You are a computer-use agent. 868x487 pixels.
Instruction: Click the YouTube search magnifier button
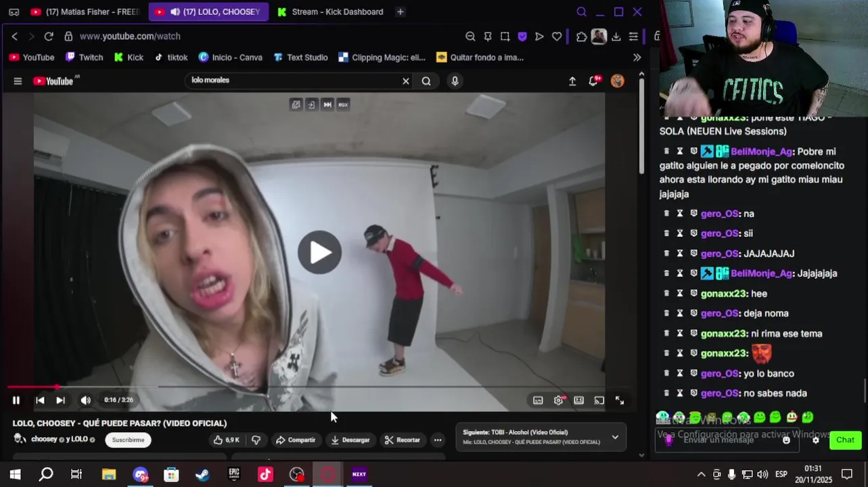[x=426, y=81]
